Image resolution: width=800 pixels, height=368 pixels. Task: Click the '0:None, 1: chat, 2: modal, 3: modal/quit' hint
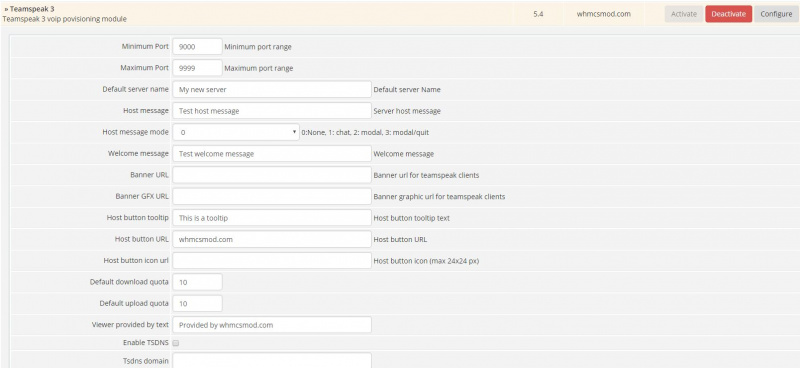point(365,132)
